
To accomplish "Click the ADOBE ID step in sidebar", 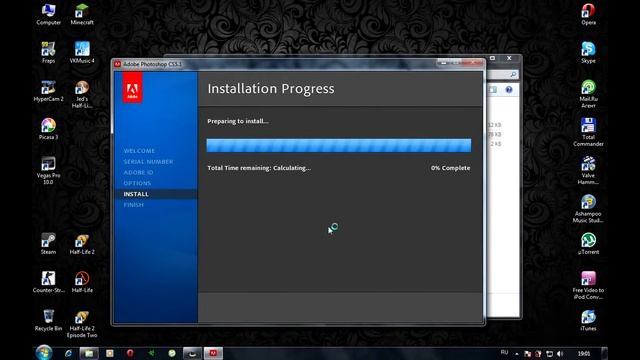I will click(x=138, y=173).
